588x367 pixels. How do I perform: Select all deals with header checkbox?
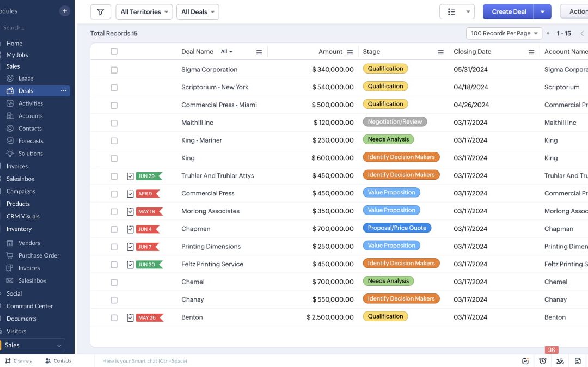[114, 51]
